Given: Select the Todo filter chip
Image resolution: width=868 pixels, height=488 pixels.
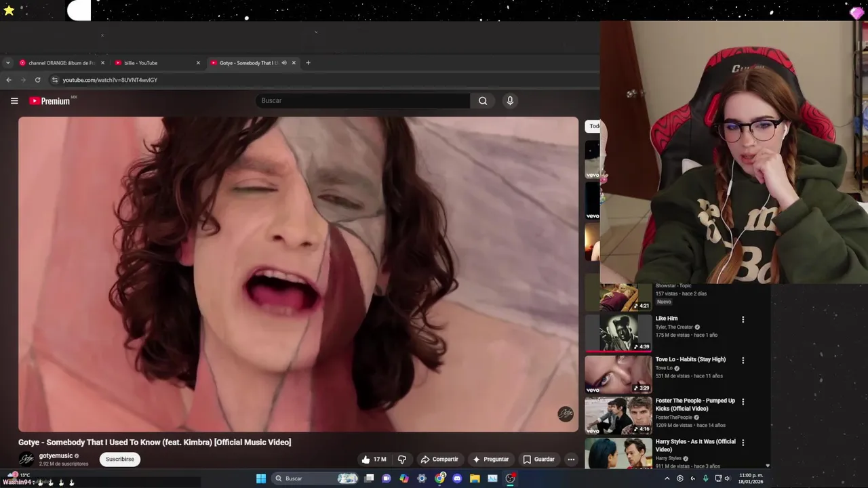Looking at the screenshot, I should (x=593, y=126).
